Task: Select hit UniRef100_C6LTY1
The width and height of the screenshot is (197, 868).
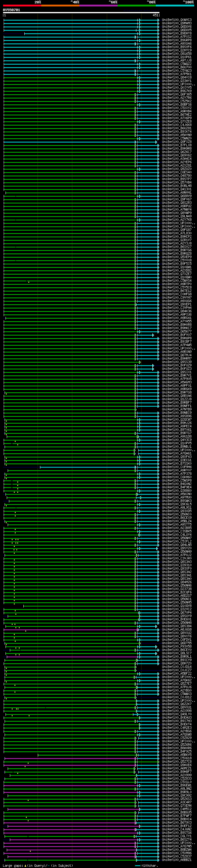Action: pos(177,836)
